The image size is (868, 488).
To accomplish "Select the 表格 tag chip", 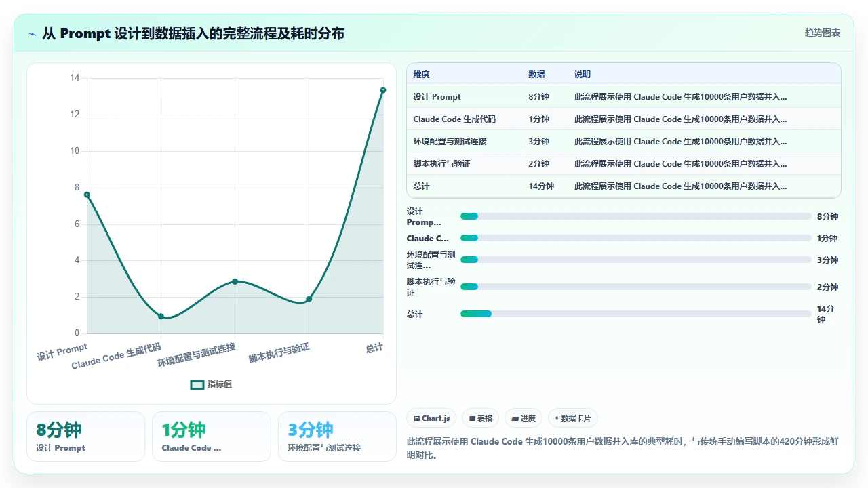I will [481, 418].
